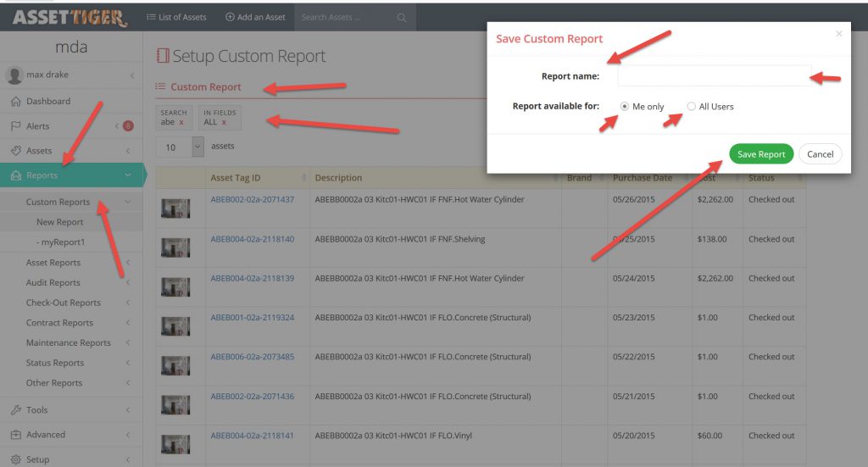Viewport: 868px width, 467px height.
Task: Click the Dashboard home icon in sidebar
Action: (x=15, y=102)
